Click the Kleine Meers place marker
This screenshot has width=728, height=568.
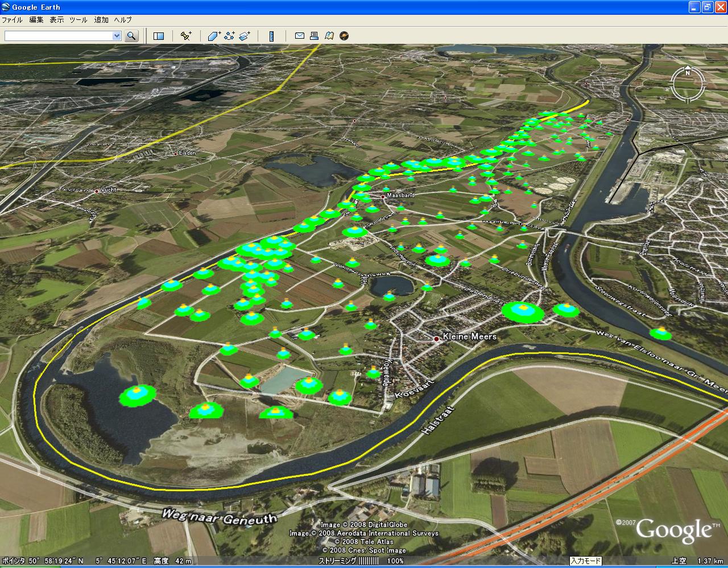[436, 339]
